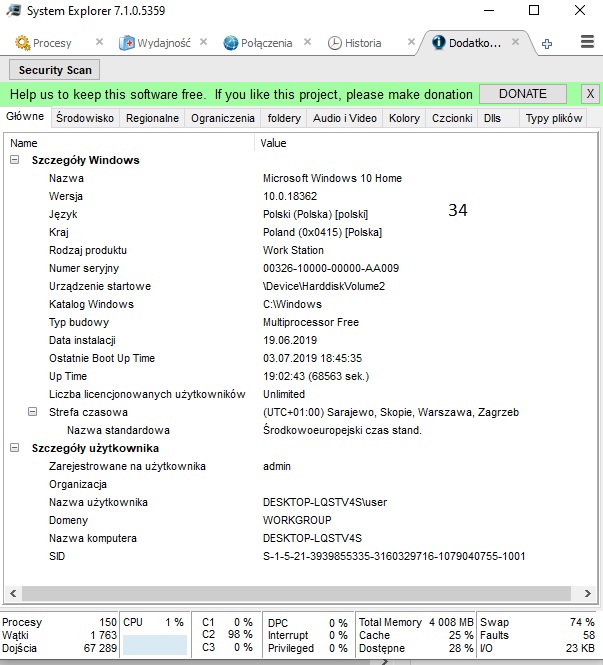Dismiss the donation banner with X
Viewport: 603px width, 665px height.
[590, 94]
